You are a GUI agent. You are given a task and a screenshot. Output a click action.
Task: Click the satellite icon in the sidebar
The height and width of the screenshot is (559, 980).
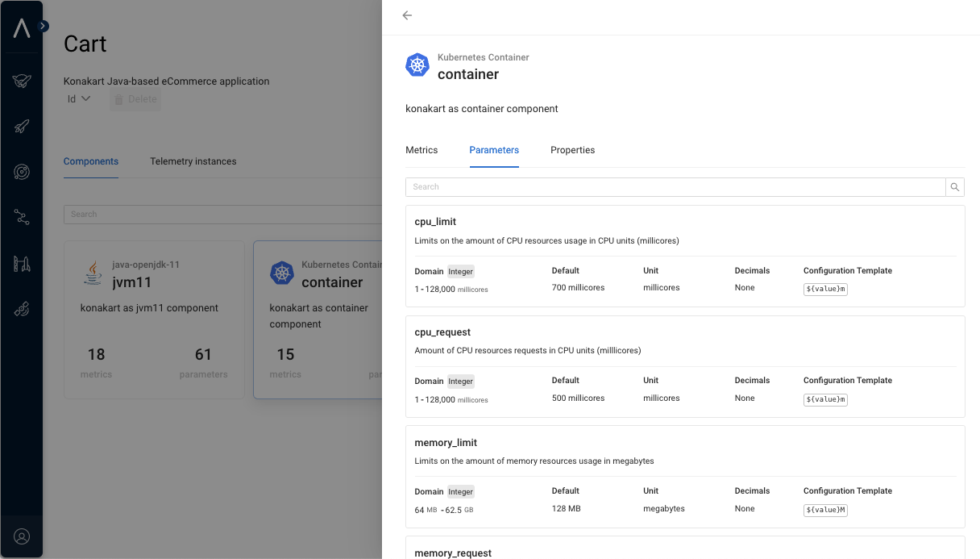[22, 309]
